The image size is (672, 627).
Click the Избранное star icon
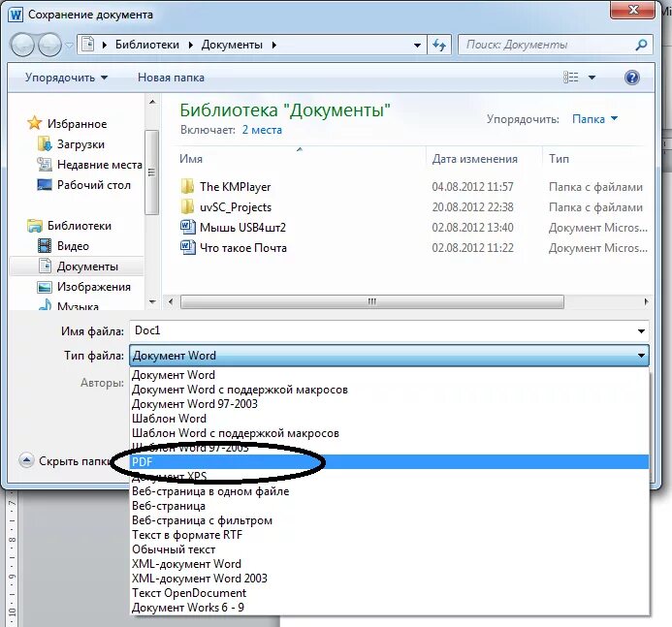click(x=35, y=123)
